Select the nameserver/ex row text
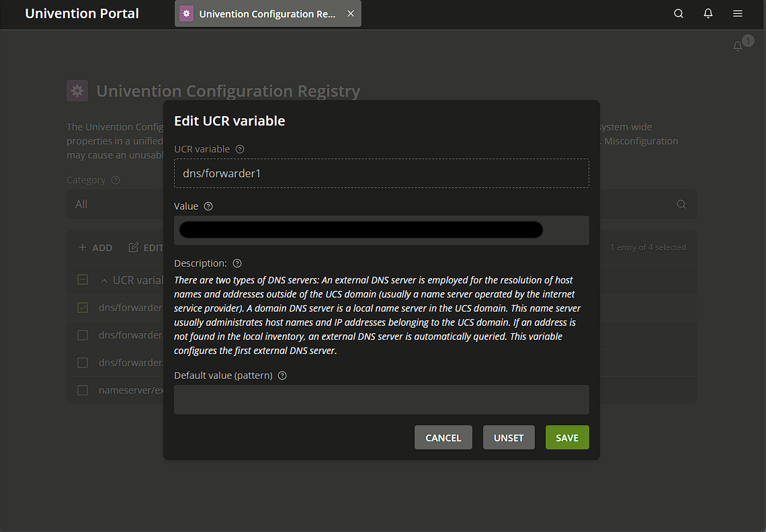Viewport: 766px width, 532px height. [x=131, y=390]
